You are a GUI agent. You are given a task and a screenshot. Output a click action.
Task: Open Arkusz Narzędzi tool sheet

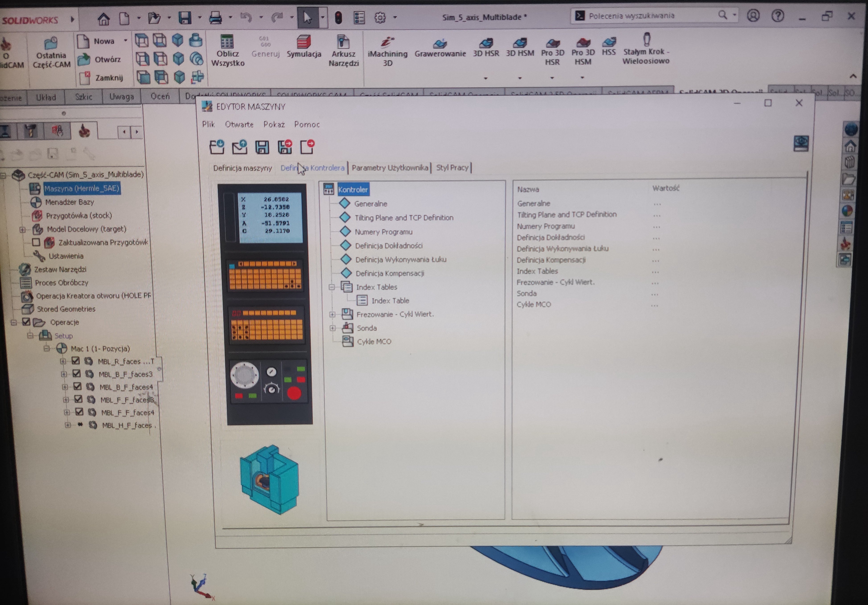click(343, 42)
